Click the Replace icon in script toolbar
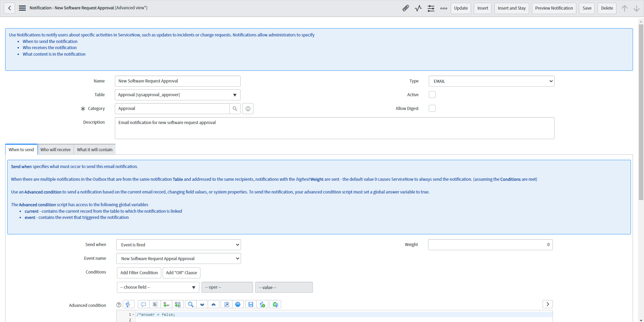Viewport: 644px width, 322px height. coord(166,304)
